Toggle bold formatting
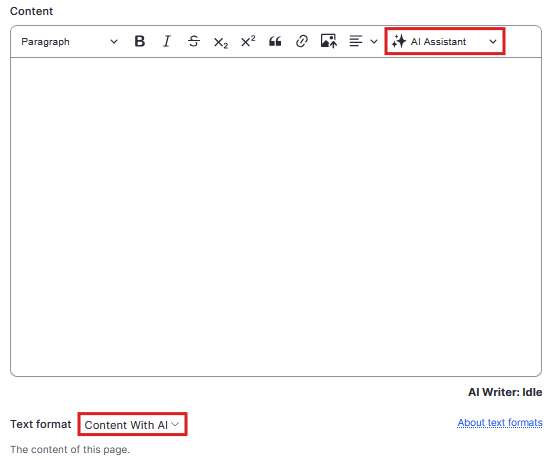 140,41
